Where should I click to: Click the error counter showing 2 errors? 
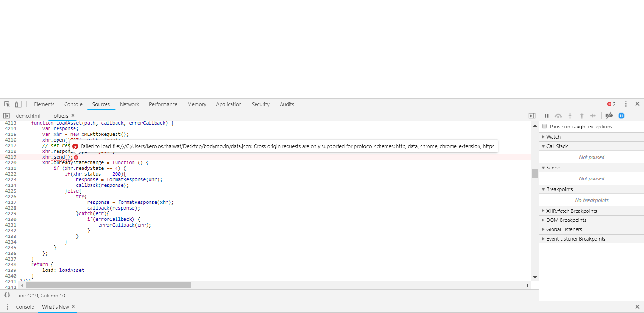(x=611, y=103)
